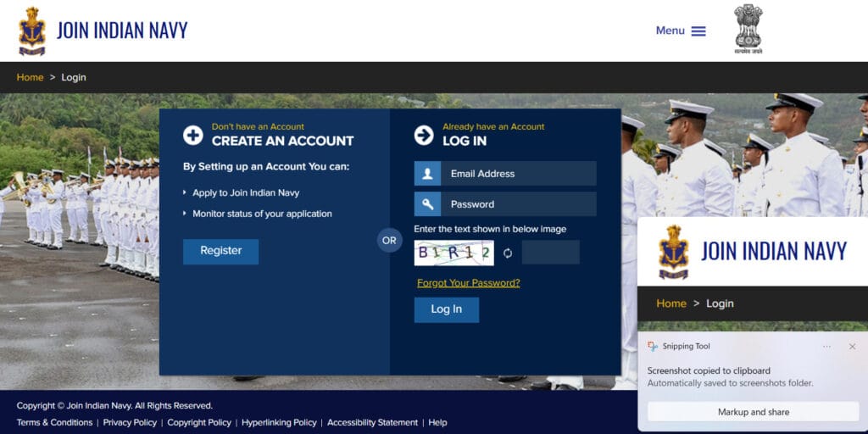Click the Snipping Tool app icon in notification
Viewport: 868px width, 434px height.
pos(653,347)
